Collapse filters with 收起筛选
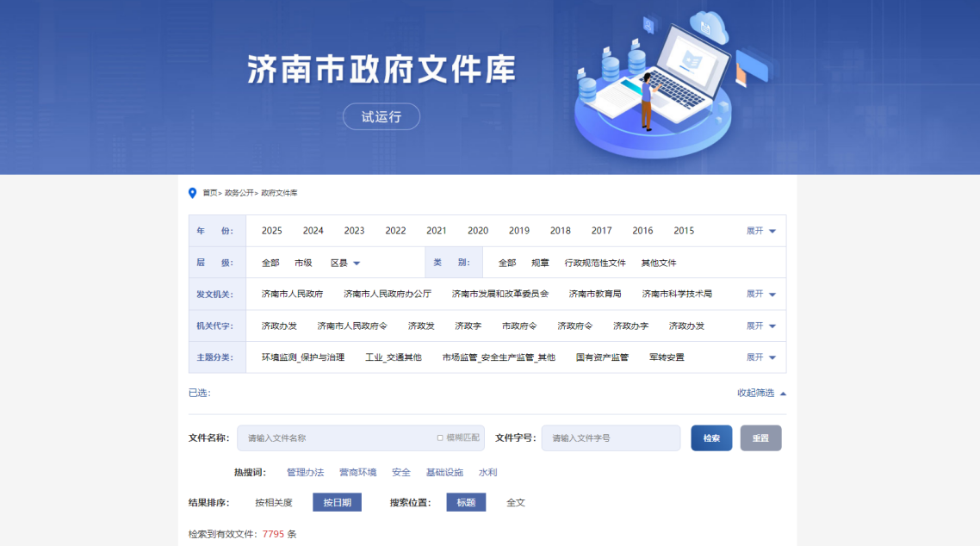The width and height of the screenshot is (980, 546). tap(761, 394)
